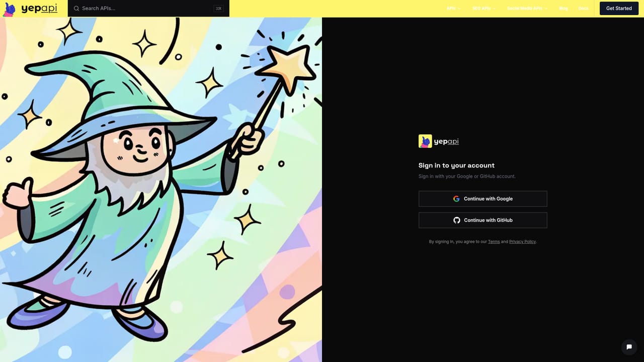
Task: Focus the Search APIs input field
Action: click(148, 9)
